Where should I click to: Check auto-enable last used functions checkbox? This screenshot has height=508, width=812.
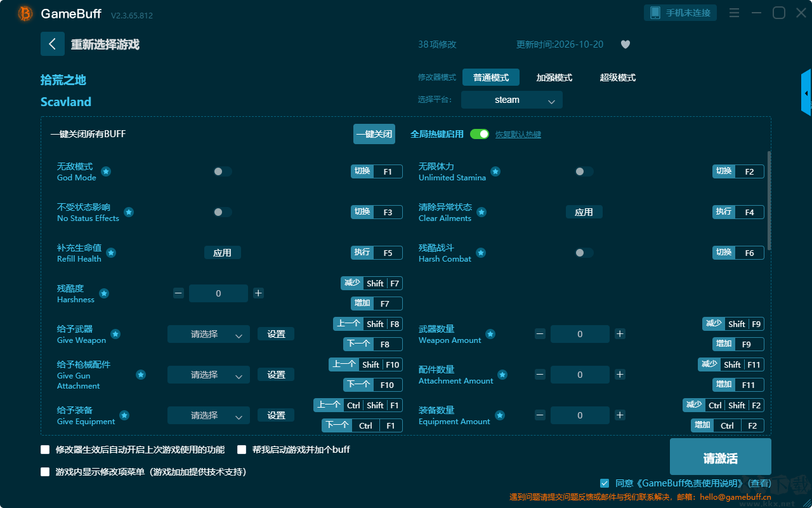tap(45, 450)
